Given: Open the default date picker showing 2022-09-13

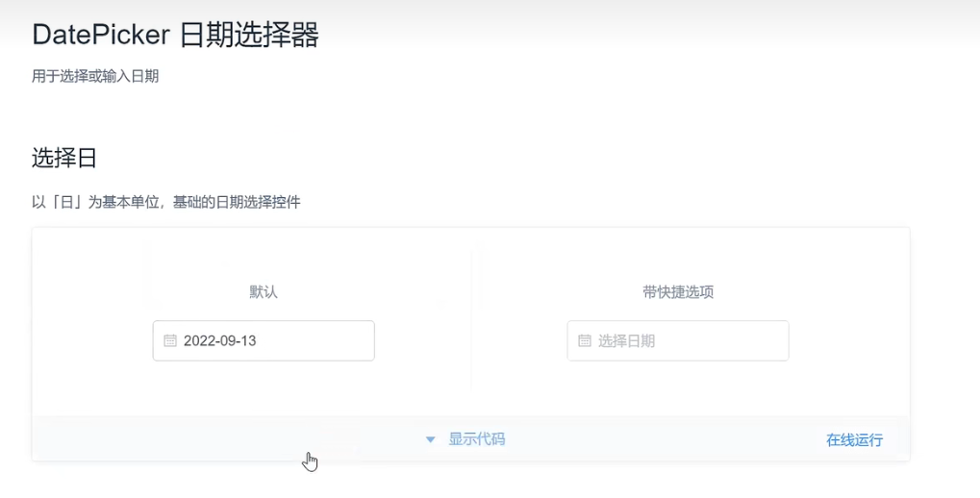Looking at the screenshot, I should (x=264, y=340).
